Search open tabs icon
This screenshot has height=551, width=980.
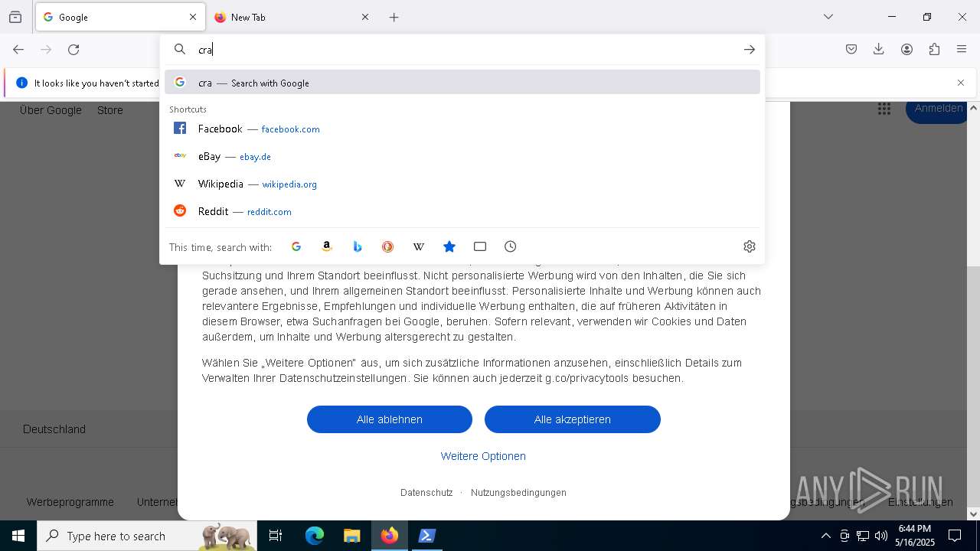pyautogui.click(x=480, y=246)
